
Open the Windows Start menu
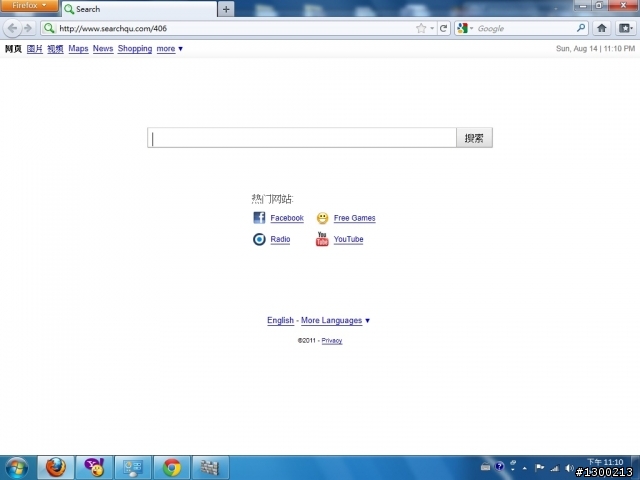tap(17, 468)
